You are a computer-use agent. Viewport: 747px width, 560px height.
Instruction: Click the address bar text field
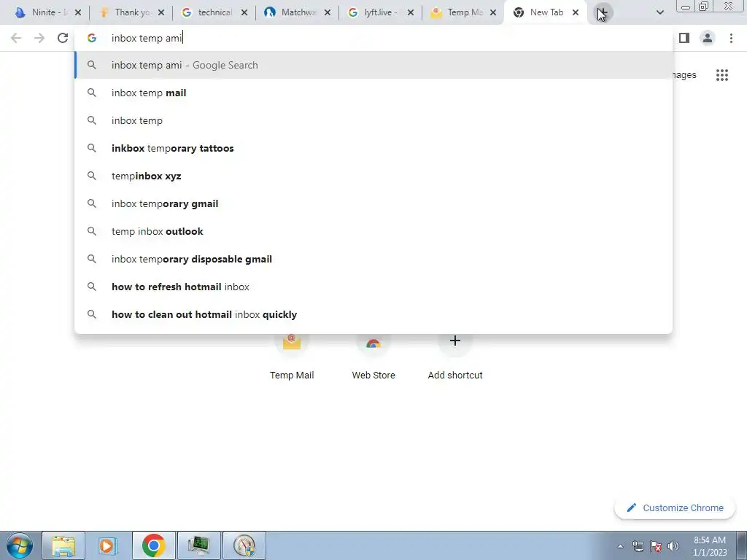[373, 38]
